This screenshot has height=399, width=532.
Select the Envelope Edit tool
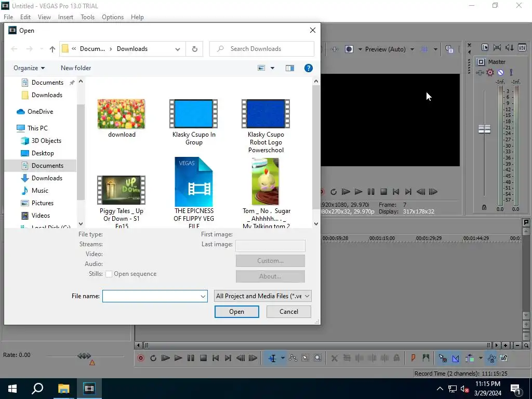tap(293, 358)
